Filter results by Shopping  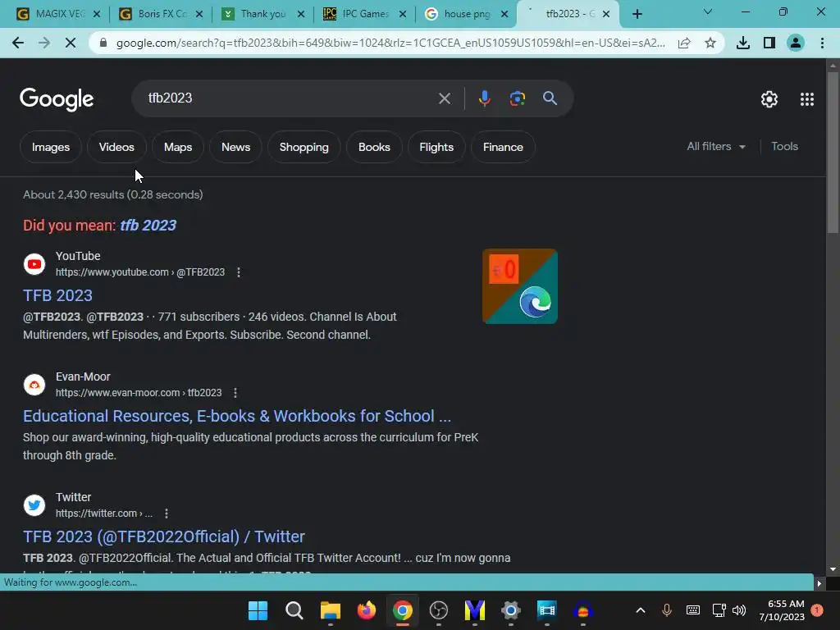[304, 147]
